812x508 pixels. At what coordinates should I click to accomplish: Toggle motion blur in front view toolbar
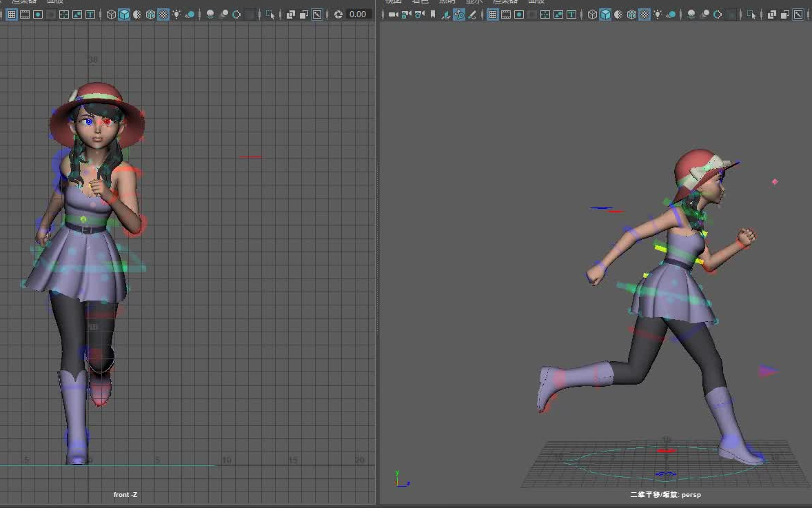click(x=223, y=14)
